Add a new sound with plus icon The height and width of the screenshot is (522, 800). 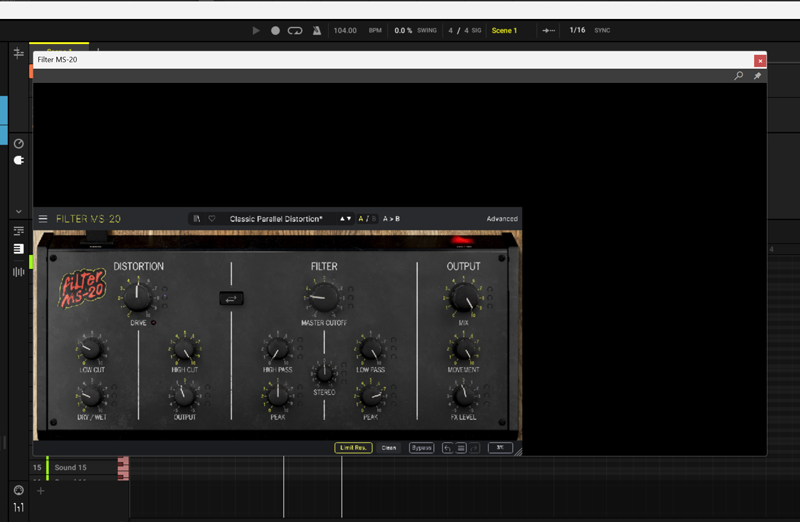tap(40, 491)
